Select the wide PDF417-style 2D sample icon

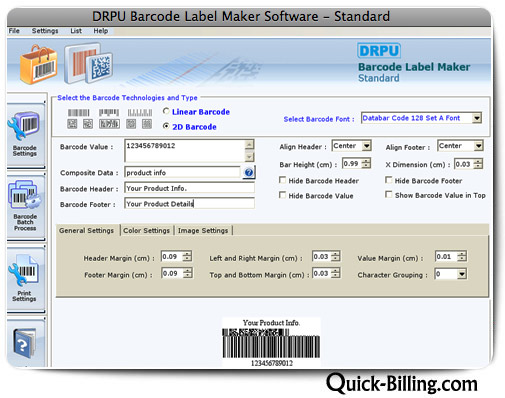click(x=109, y=124)
